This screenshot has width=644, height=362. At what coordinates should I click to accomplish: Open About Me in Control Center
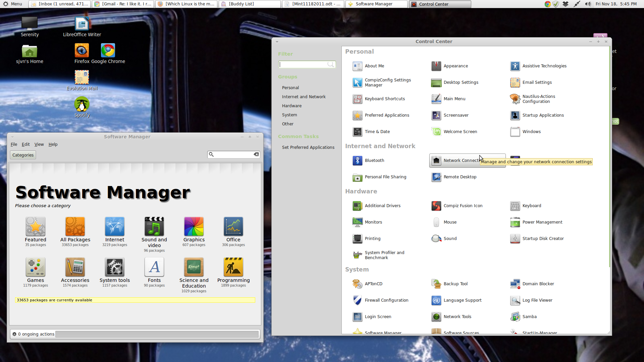(x=368, y=66)
